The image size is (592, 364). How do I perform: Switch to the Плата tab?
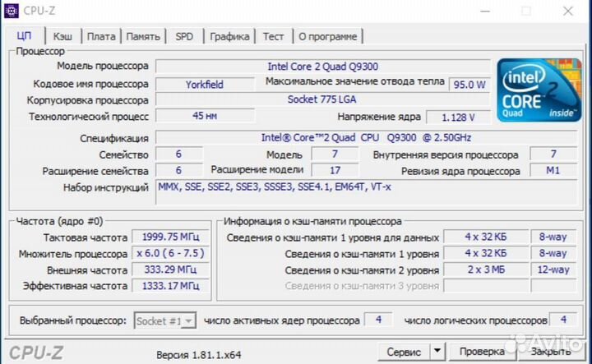pos(101,36)
